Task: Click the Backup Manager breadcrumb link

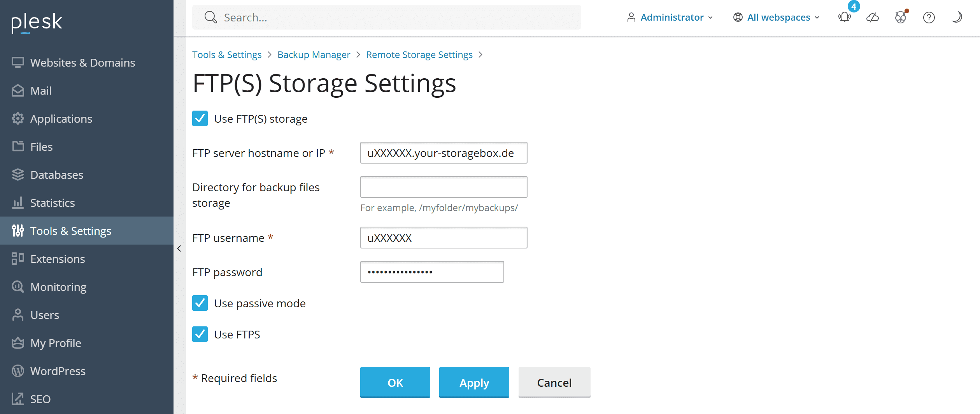Action: click(x=314, y=55)
